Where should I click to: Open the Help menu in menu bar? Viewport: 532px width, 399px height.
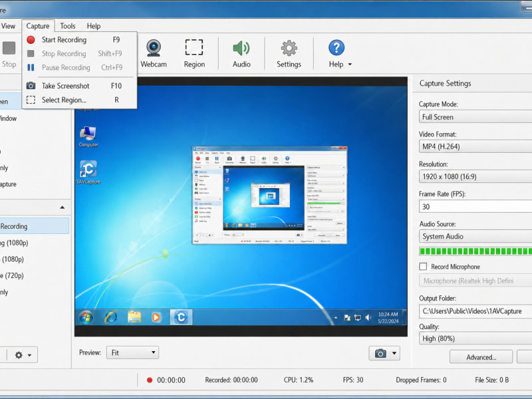93,26
